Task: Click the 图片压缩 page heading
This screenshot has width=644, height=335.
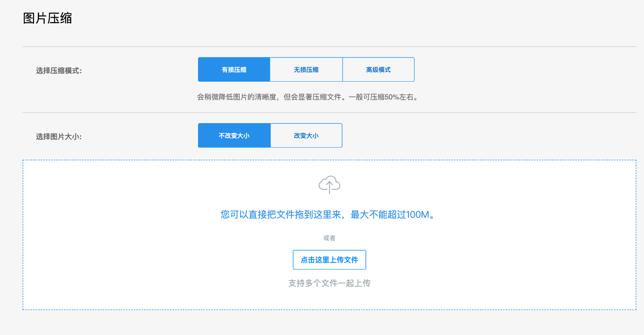Action: pyautogui.click(x=47, y=18)
